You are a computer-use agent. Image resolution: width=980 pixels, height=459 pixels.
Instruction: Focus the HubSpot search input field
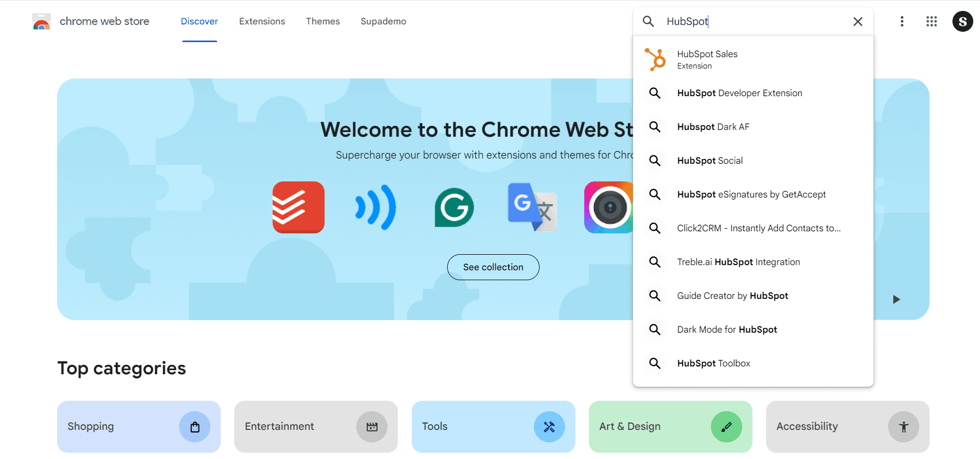[754, 21]
